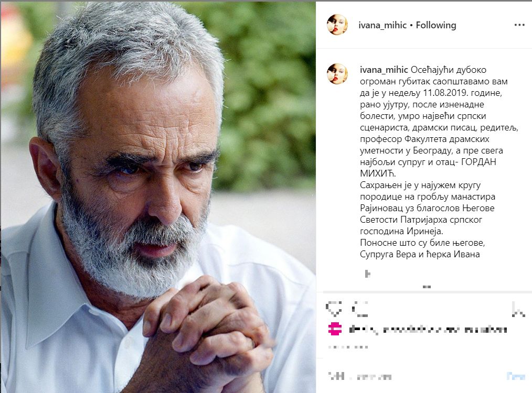
Task: Click the profile avatar beside the caption
Action: pyautogui.click(x=337, y=73)
